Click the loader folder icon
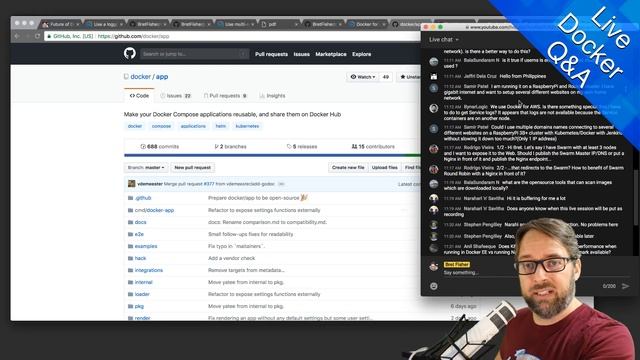The width and height of the screenshot is (640, 360). pos(130,294)
